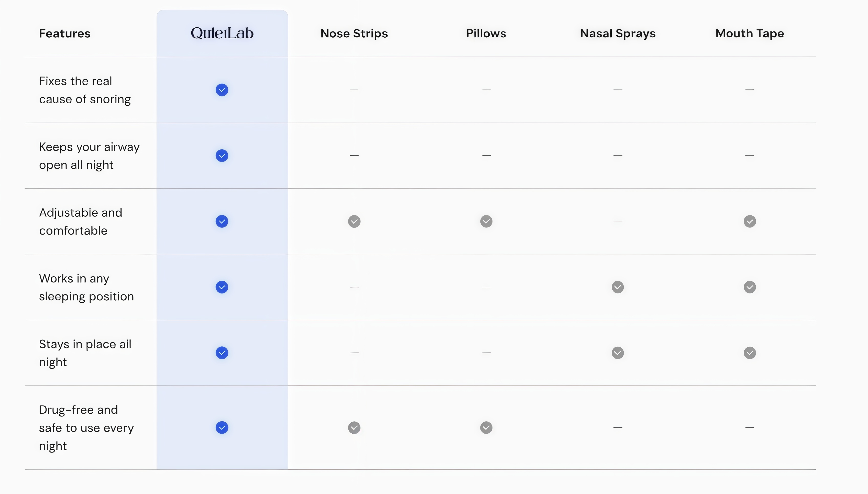Click QuietLab checkmark for Keeps airway open

pos(222,156)
